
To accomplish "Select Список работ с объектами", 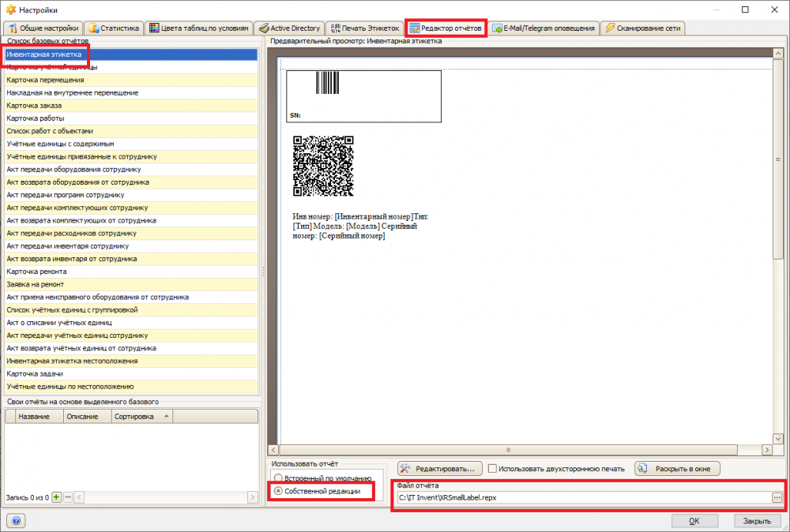I will pyautogui.click(x=131, y=131).
